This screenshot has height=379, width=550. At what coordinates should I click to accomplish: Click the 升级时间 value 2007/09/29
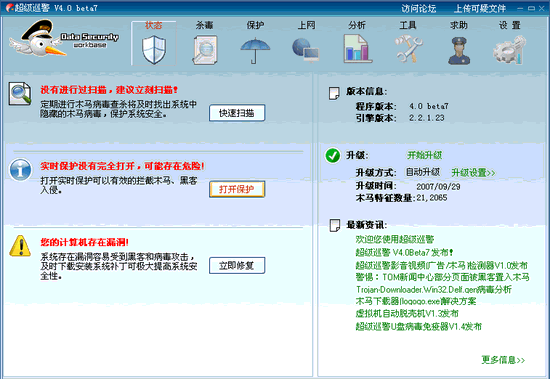click(x=438, y=187)
